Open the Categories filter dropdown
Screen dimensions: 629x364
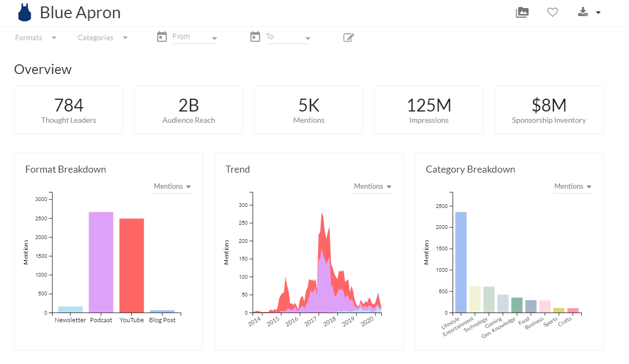tap(103, 38)
